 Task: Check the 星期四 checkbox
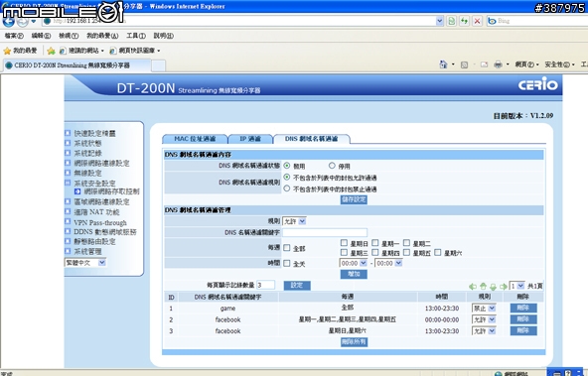point(375,252)
